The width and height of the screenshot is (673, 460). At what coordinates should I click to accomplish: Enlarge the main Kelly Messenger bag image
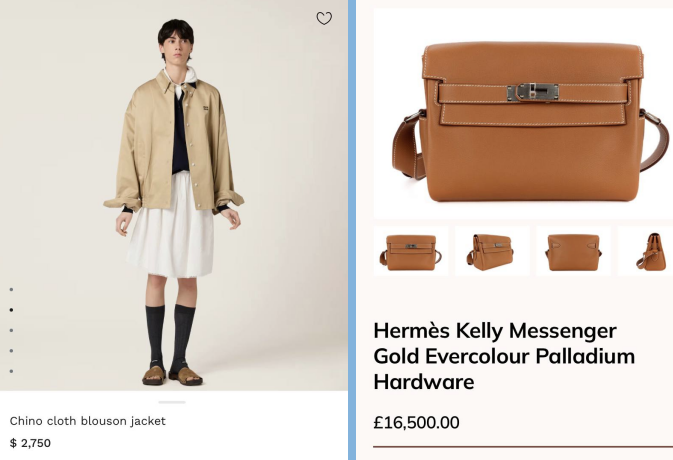(523, 114)
